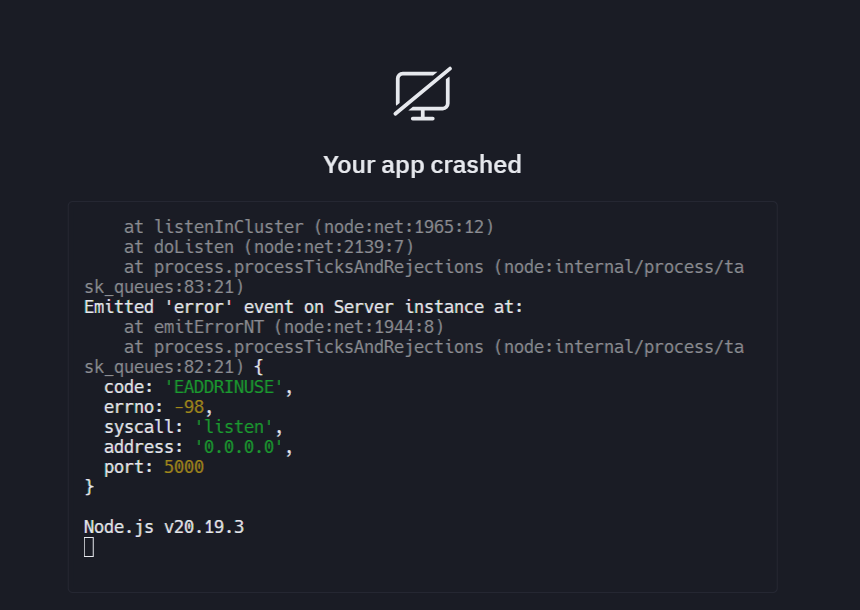Click the 'emitErrorNT' stack trace line
Viewport: 860px width, 610px height.
[x=283, y=327]
